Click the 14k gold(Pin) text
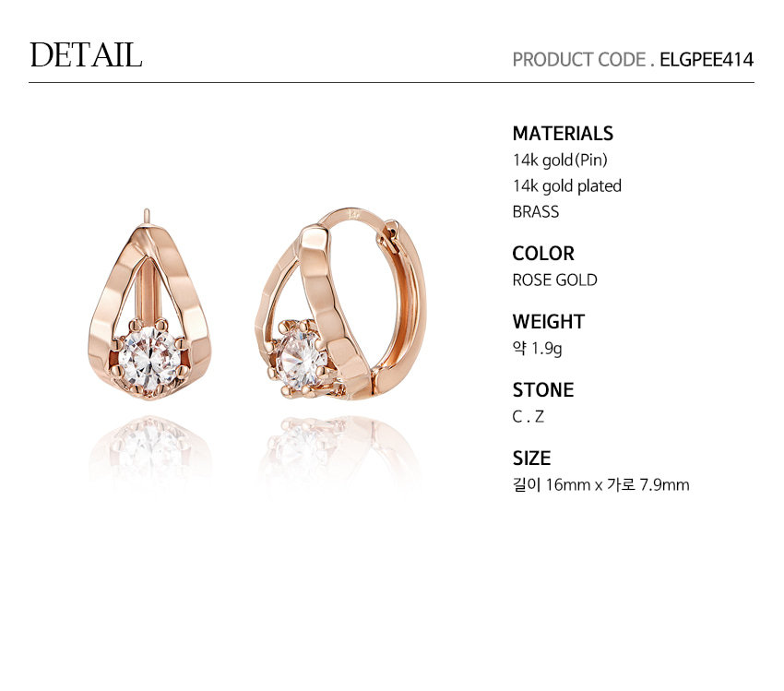 560,161
